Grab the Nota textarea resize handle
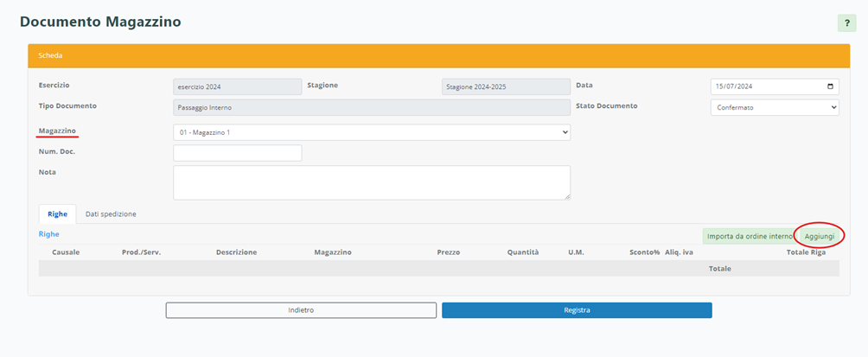Image resolution: width=868 pixels, height=357 pixels. click(566, 196)
